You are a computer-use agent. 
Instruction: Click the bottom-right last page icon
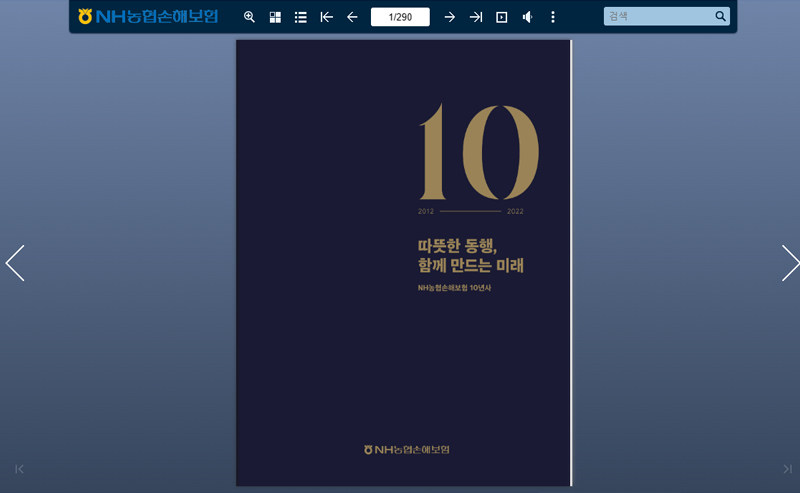pos(787,469)
